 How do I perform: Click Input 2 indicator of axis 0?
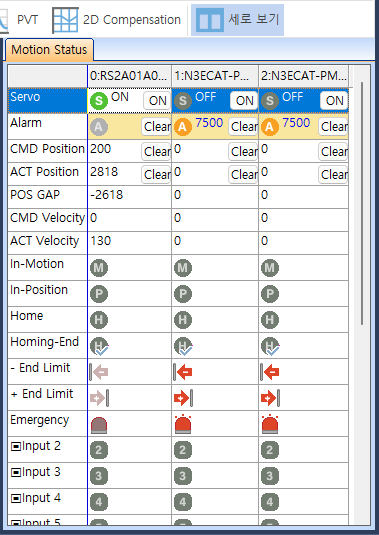click(x=99, y=450)
